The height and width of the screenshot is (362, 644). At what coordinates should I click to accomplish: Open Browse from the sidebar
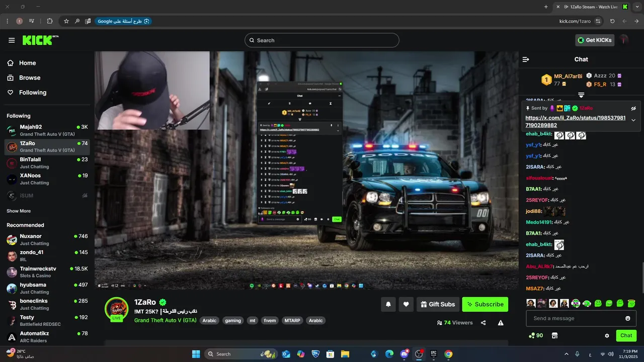(x=30, y=78)
